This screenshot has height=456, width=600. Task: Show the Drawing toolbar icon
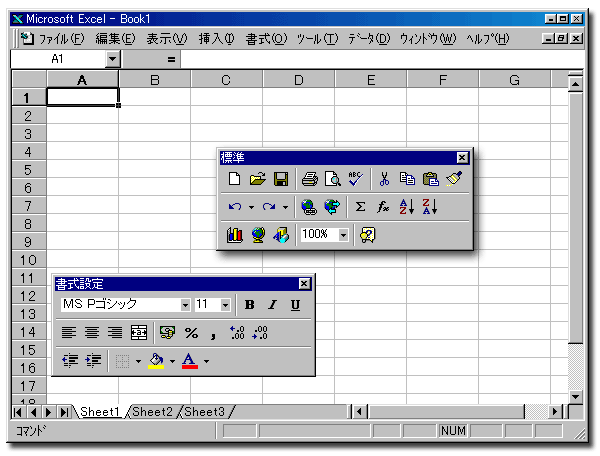point(281,235)
